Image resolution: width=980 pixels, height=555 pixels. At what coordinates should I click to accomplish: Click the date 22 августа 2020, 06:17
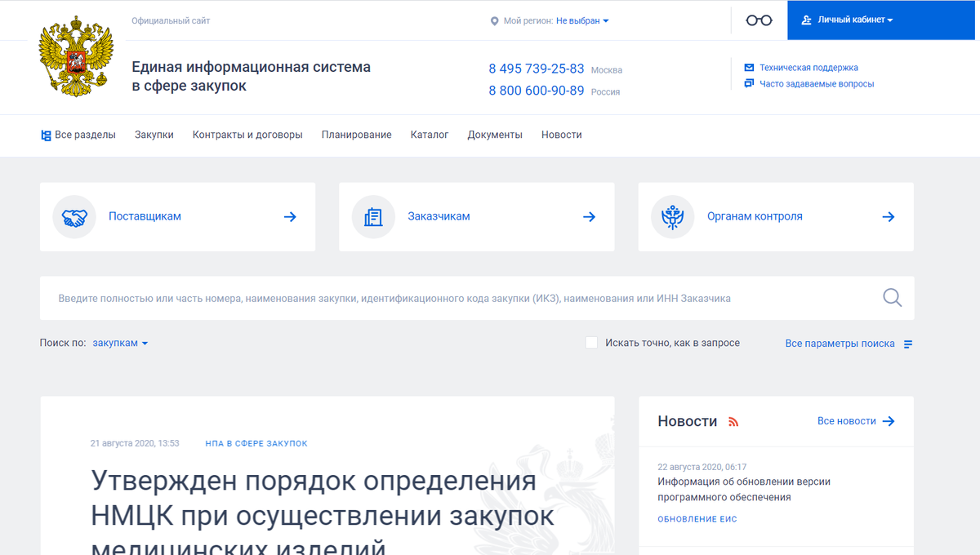[x=702, y=467]
